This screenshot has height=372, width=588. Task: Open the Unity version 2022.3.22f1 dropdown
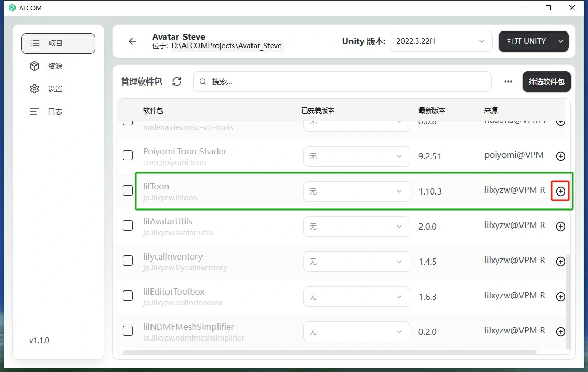click(441, 41)
